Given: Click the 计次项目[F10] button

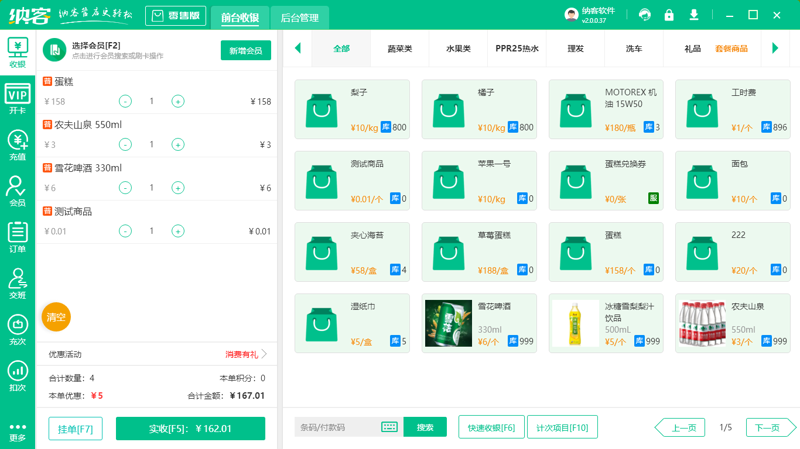Looking at the screenshot, I should 562,427.
